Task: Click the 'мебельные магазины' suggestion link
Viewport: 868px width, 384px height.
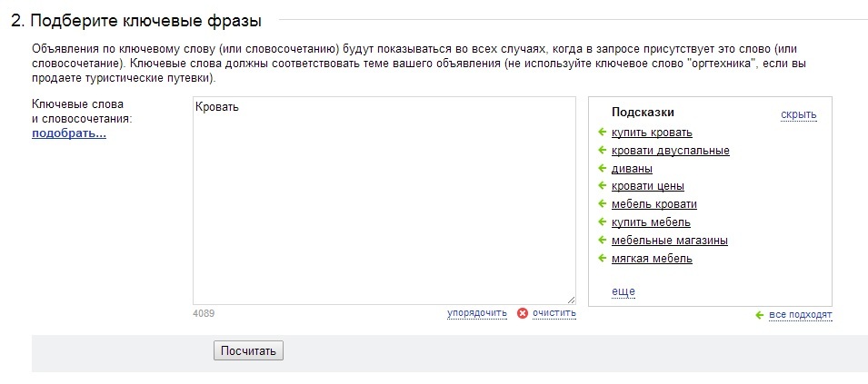Action: pyautogui.click(x=669, y=241)
